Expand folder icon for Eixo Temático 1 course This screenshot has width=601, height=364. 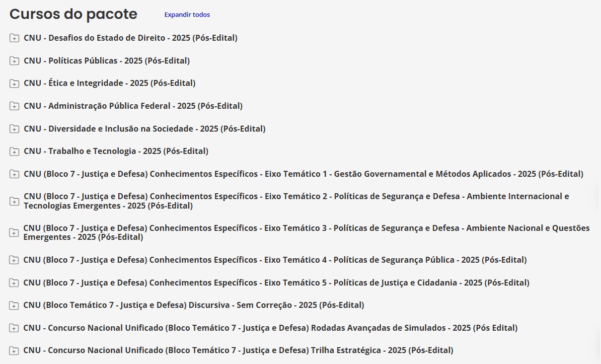[x=14, y=174]
